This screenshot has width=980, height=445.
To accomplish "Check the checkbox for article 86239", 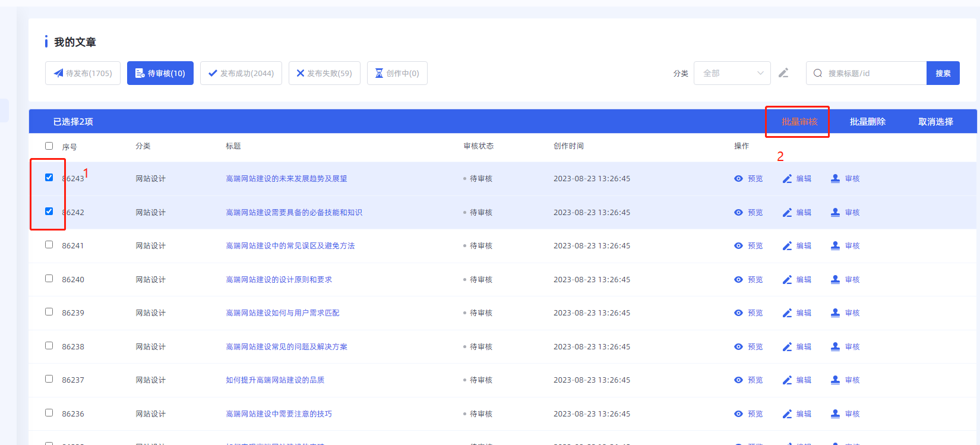I will pos(49,312).
